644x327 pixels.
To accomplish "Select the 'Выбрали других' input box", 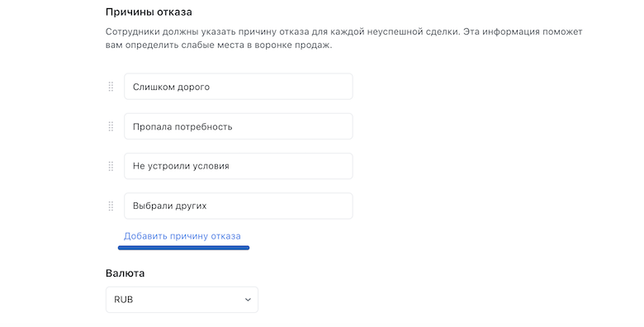I will [239, 206].
